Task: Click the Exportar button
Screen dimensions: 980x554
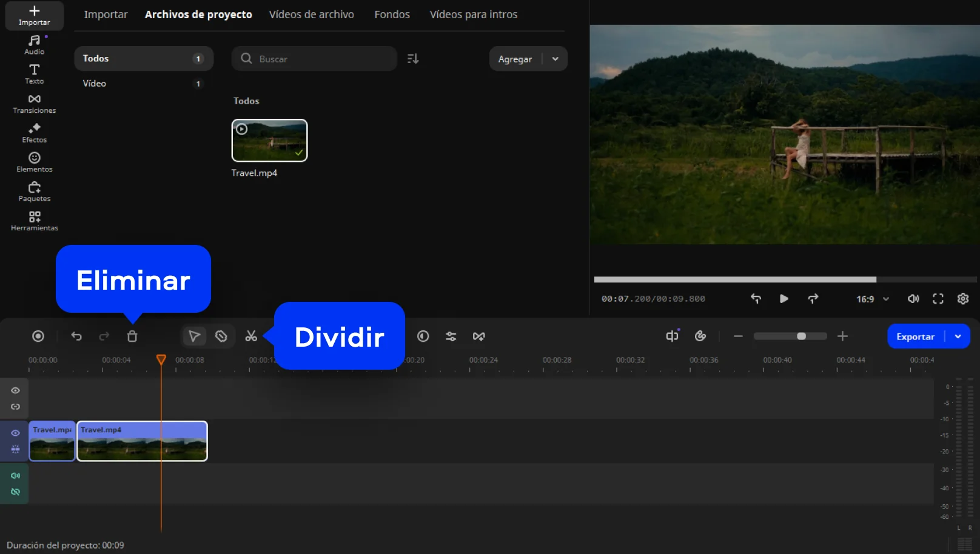Action: (x=915, y=336)
